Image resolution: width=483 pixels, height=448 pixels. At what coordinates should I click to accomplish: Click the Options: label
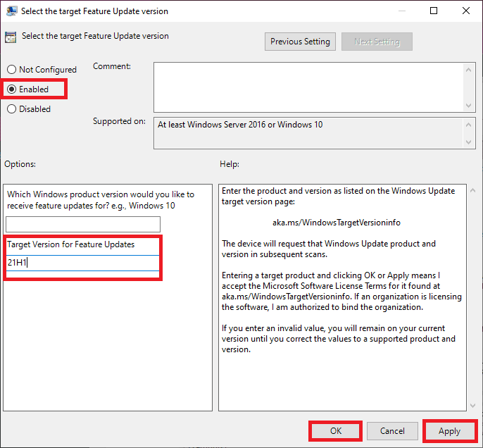pos(20,164)
